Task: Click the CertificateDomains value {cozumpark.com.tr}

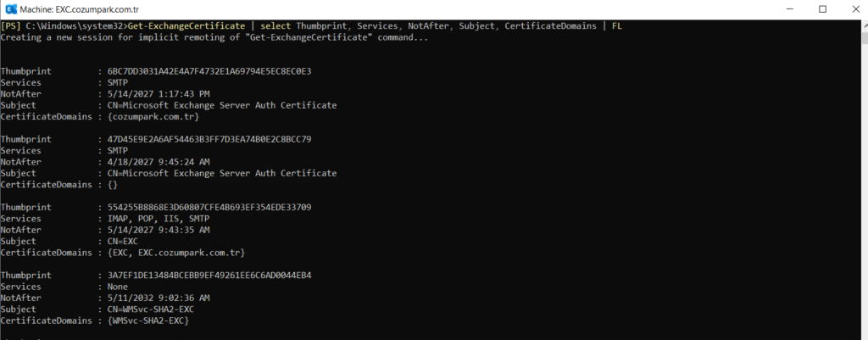Action: tap(153, 117)
